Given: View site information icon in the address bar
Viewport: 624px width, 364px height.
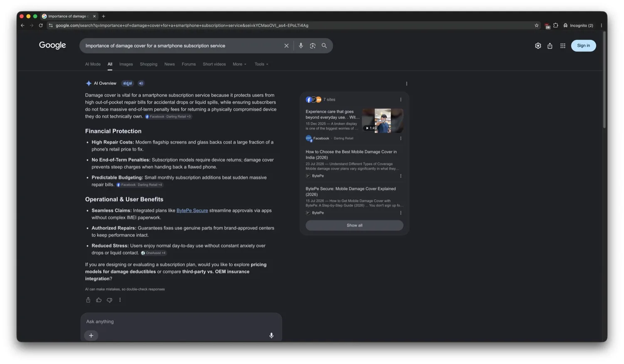Looking at the screenshot, I should [x=51, y=25].
